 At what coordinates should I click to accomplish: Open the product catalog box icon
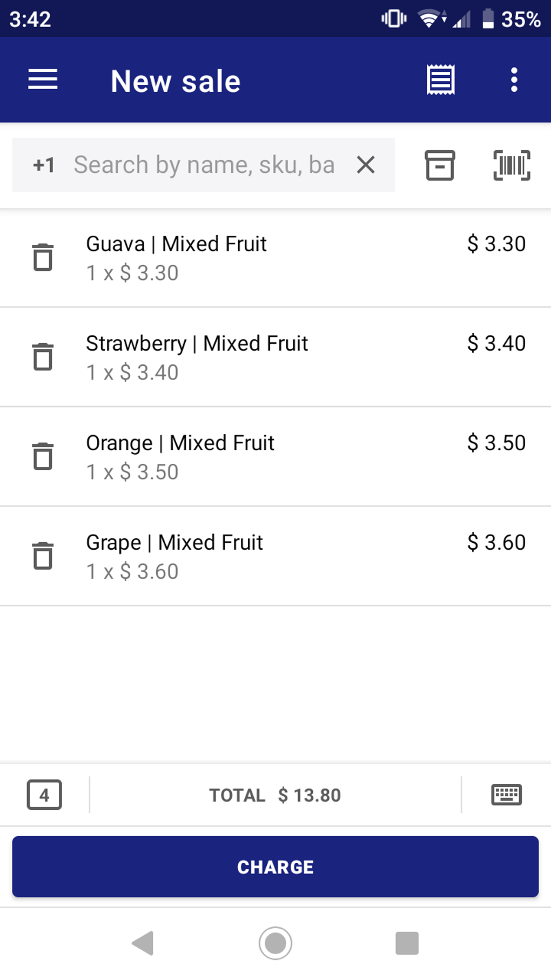[440, 165]
